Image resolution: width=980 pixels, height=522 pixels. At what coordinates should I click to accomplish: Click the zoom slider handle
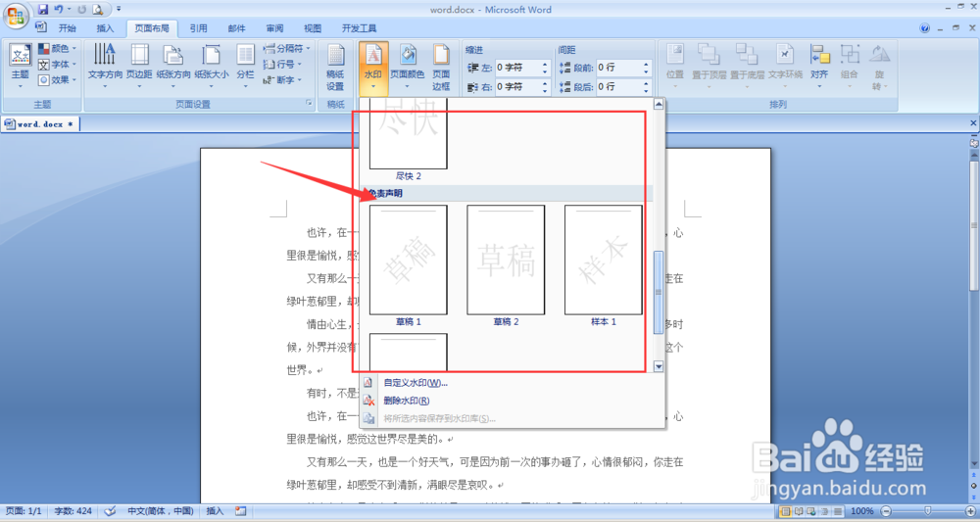click(x=928, y=511)
